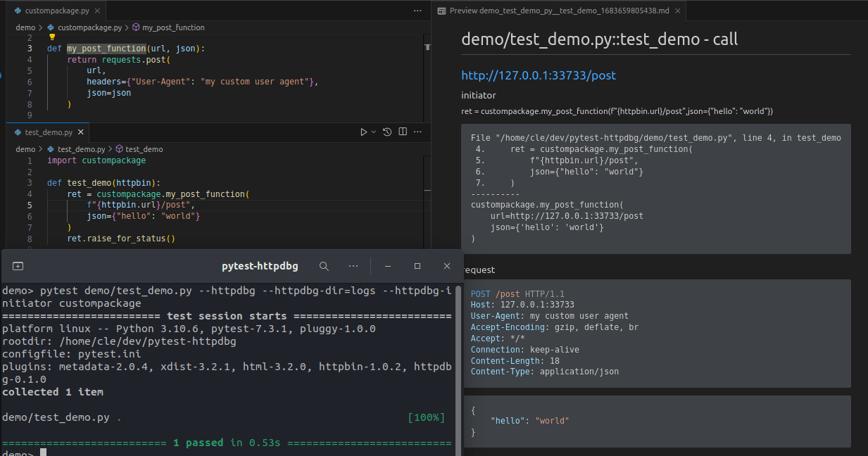Open more actions for test_demo.py editor group

tap(418, 132)
